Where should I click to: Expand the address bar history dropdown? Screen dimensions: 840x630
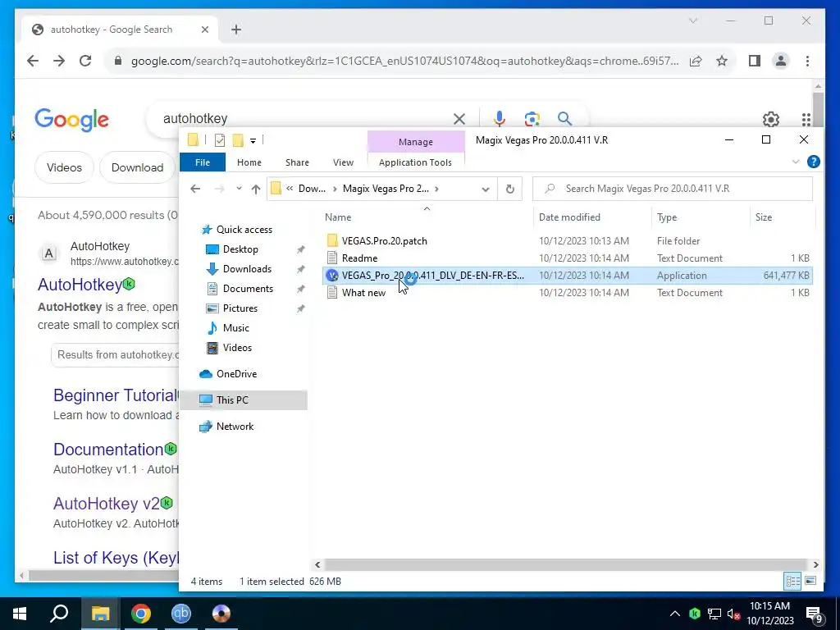click(486, 189)
